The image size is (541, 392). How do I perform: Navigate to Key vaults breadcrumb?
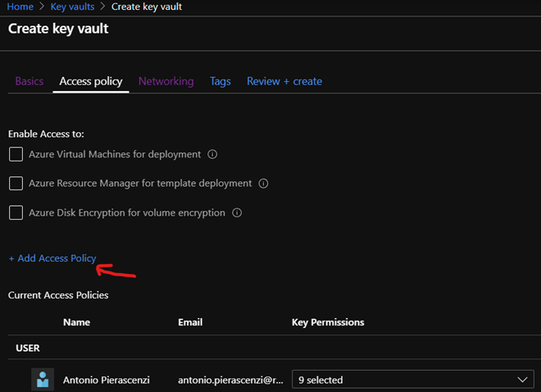[72, 7]
